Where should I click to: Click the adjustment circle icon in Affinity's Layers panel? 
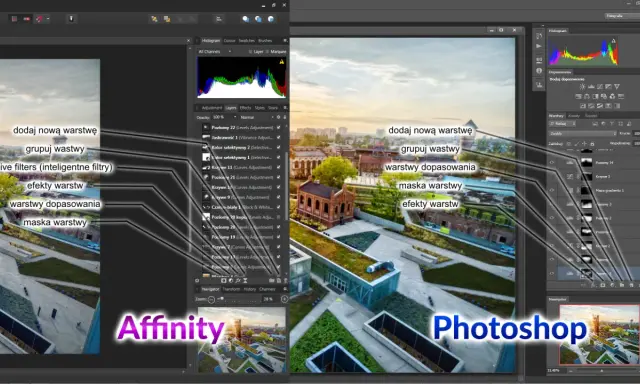tap(231, 281)
